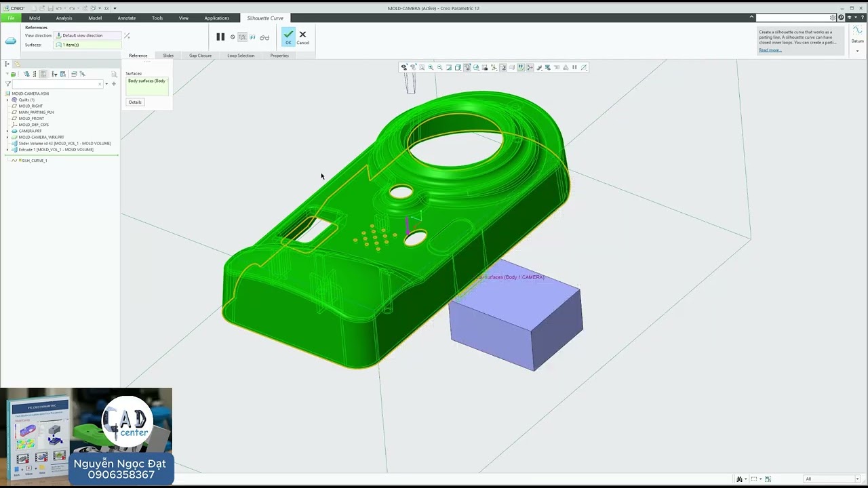868x488 pixels.
Task: Flip the view direction arrow icon
Action: point(127,35)
